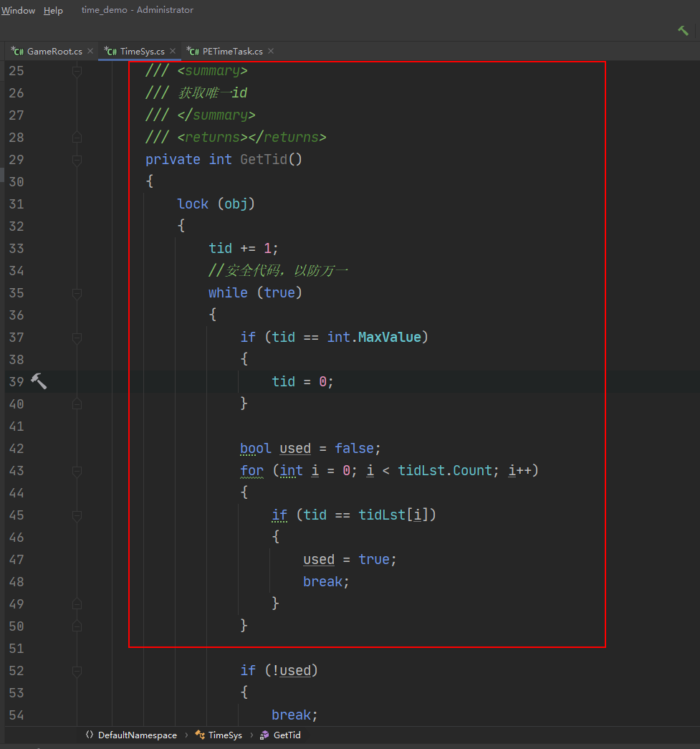
Task: Close the TimeSys.cs tab
Action: [173, 51]
